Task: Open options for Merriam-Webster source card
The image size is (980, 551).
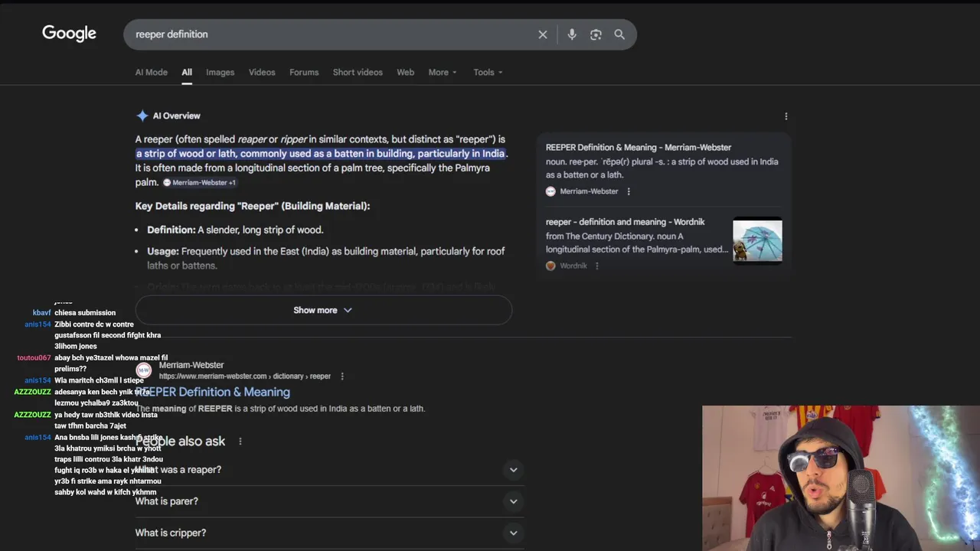Action: (x=629, y=191)
